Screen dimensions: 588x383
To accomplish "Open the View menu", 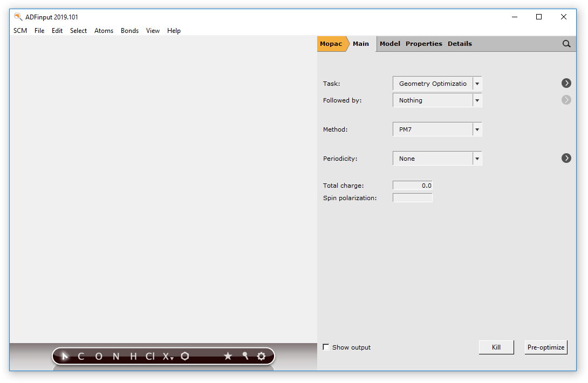I will 153,31.
